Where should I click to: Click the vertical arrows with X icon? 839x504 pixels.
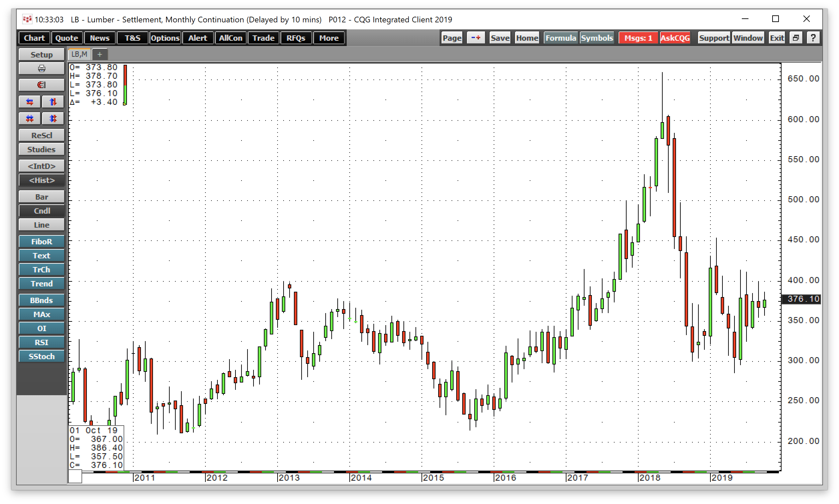tap(53, 118)
